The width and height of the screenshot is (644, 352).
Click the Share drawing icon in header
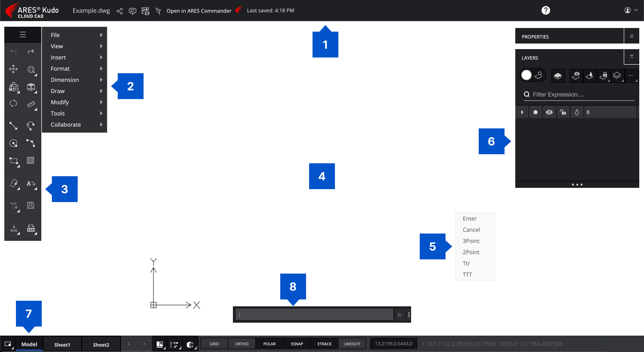[x=120, y=11]
